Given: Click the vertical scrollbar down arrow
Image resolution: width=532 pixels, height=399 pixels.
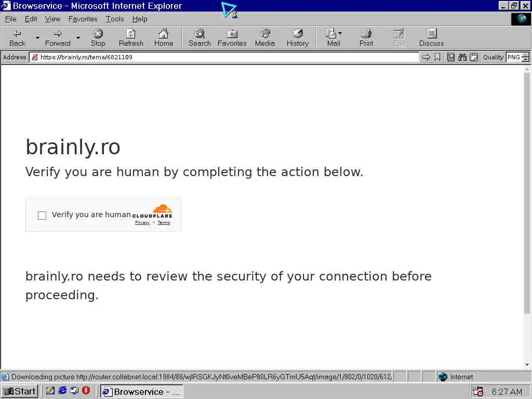Looking at the screenshot, I should (x=527, y=365).
